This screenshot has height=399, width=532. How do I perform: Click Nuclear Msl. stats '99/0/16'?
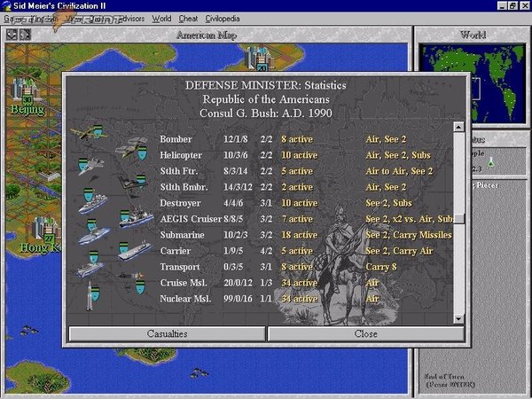coord(238,299)
